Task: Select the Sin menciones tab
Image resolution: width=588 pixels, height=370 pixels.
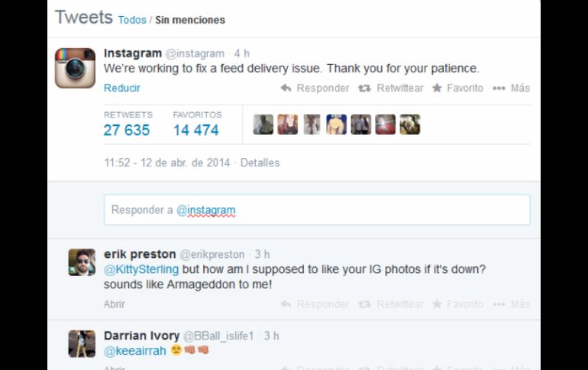Action: 190,20
